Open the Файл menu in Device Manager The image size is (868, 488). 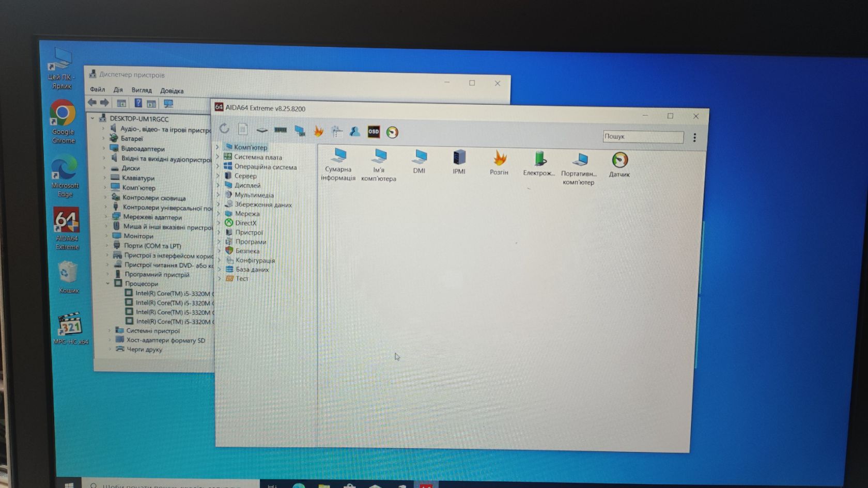tap(97, 89)
